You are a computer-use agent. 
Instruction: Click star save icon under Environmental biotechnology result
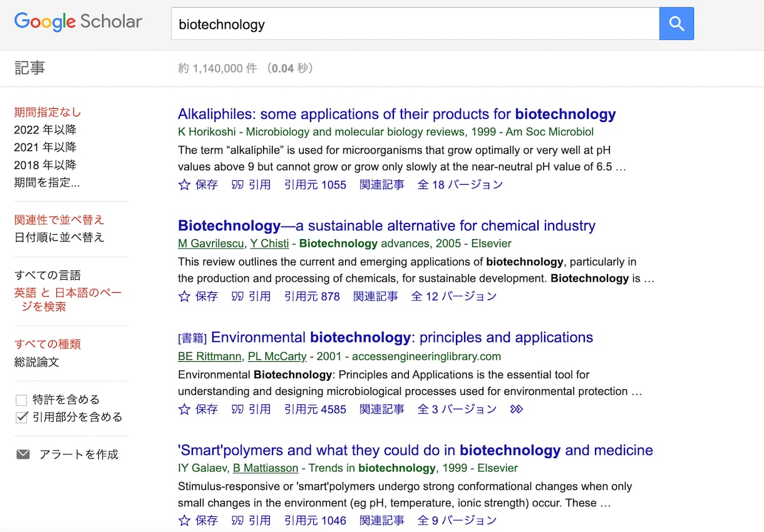point(184,409)
